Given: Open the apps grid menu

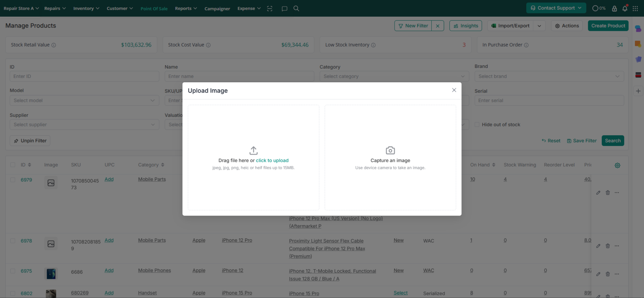Looking at the screenshot, I should coord(636,8).
